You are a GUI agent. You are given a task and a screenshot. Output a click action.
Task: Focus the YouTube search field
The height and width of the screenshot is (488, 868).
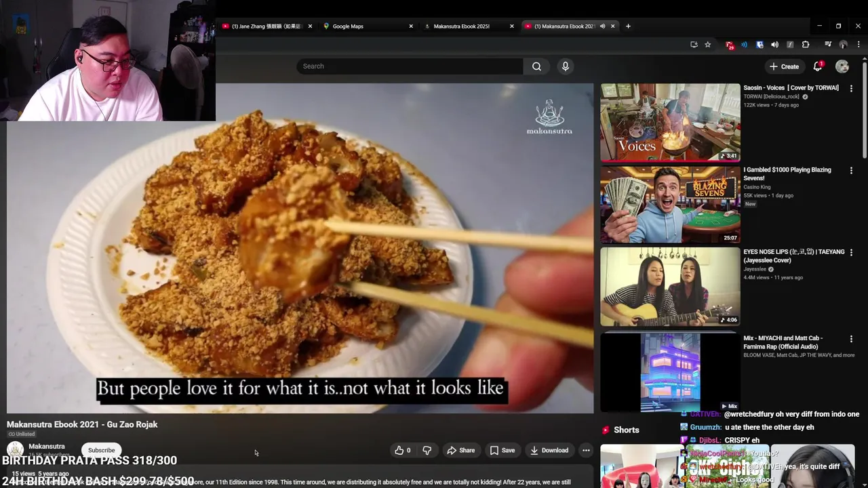coord(410,66)
